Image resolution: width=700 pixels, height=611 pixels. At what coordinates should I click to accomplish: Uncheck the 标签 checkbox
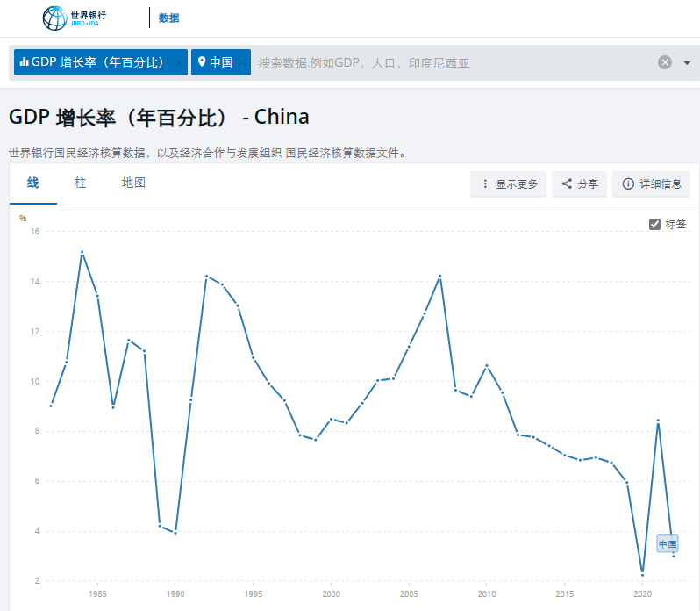[654, 224]
